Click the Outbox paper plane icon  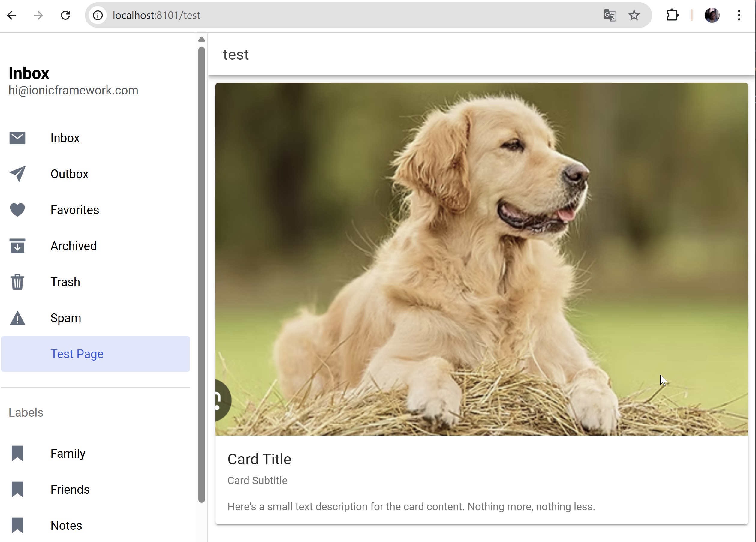(x=17, y=174)
